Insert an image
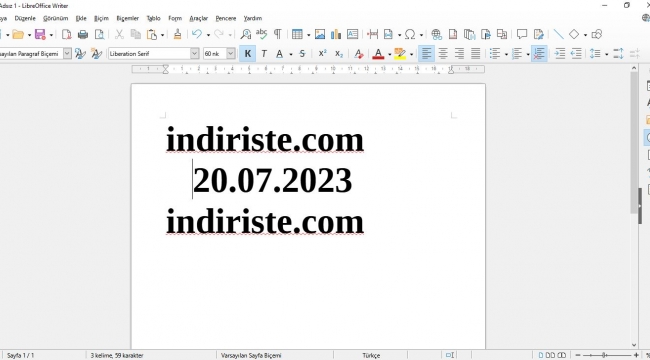Image resolution: width=650 pixels, height=360 pixels. [320, 34]
